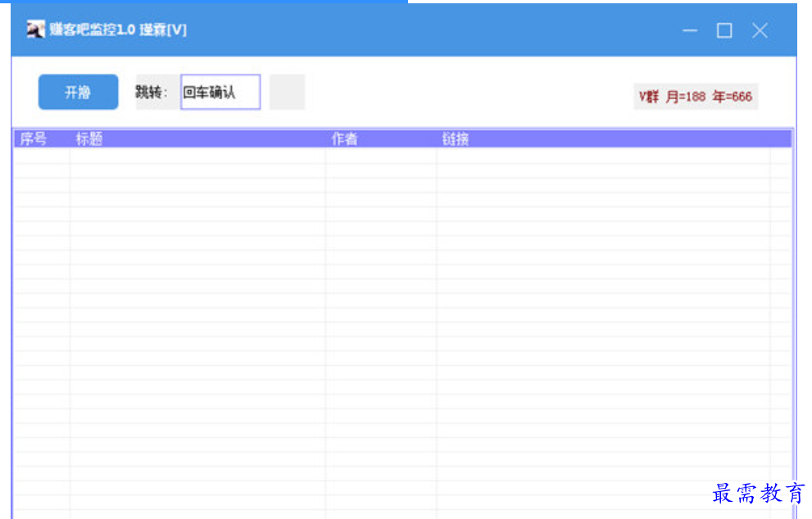
Task: Close the 赚客吧监控 window
Action: (760, 30)
